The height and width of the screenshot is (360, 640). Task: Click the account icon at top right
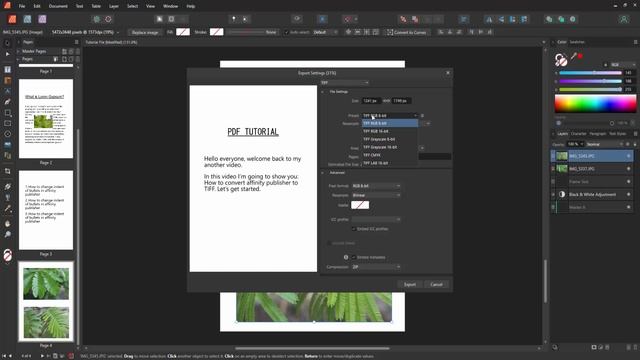click(624, 19)
